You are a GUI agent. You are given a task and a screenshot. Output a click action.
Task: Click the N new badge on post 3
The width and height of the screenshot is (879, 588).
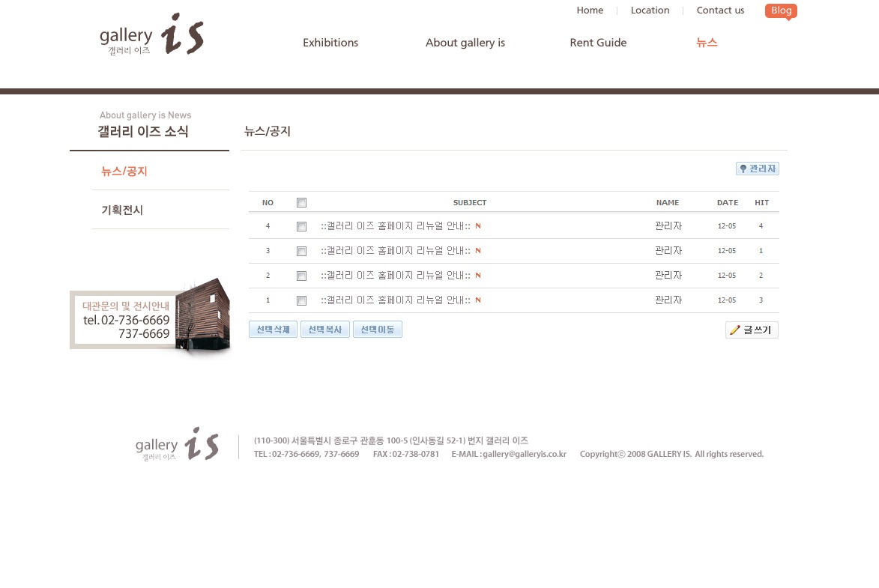(x=478, y=251)
